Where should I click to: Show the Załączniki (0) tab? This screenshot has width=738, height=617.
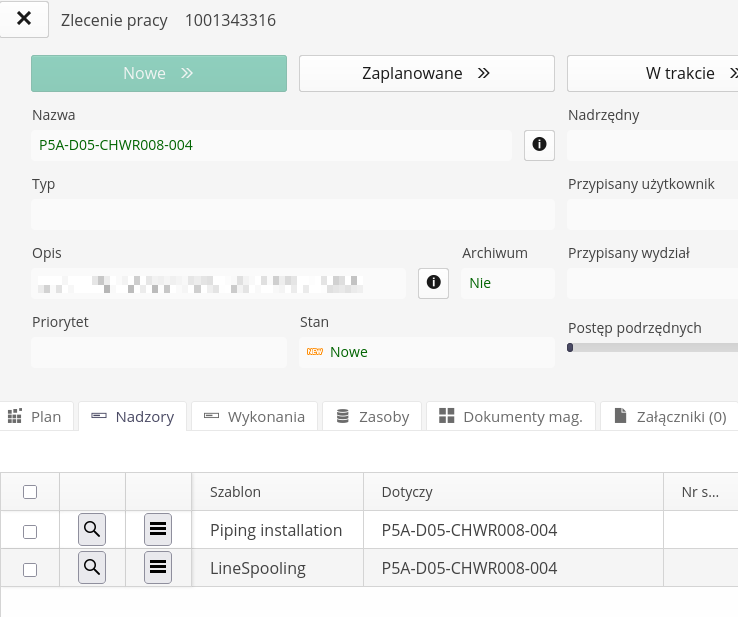[670, 417]
